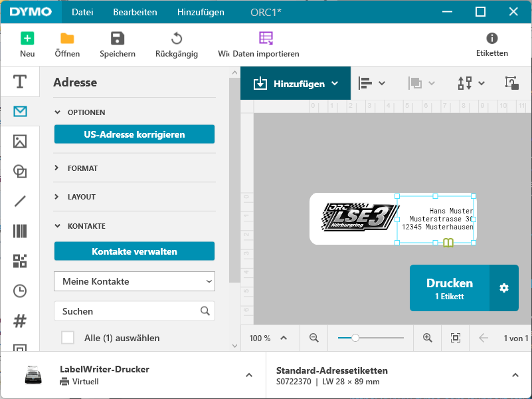Open the Datei menu
Viewport: 532px width, 399px height.
point(82,12)
